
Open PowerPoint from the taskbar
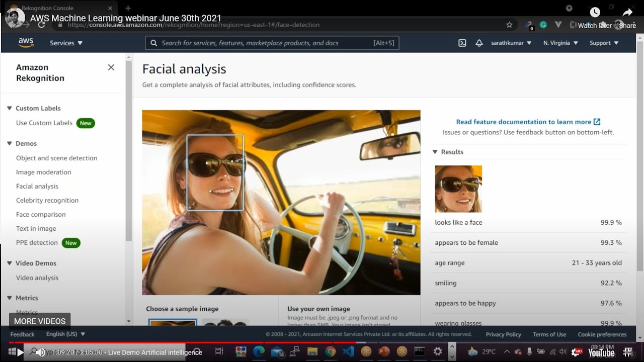pos(384,351)
